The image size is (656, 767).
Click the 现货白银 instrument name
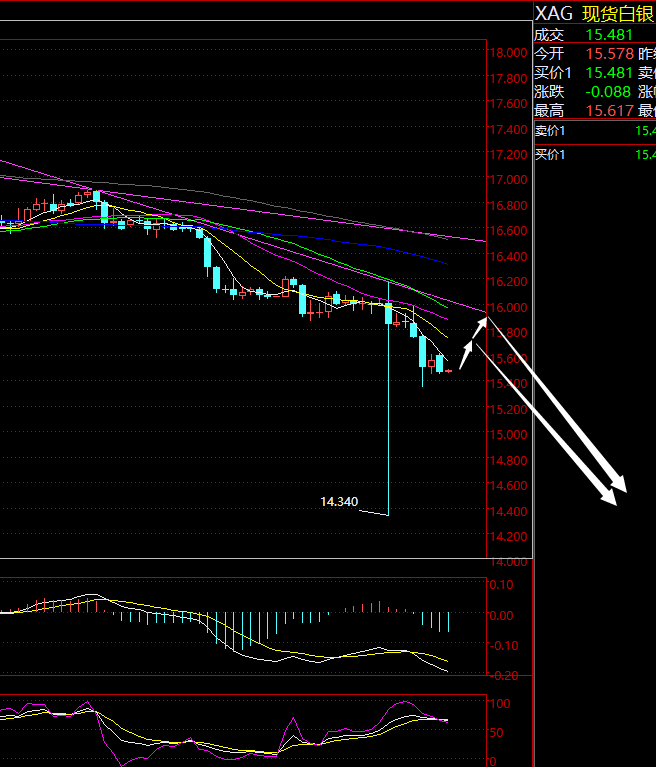pyautogui.click(x=618, y=14)
